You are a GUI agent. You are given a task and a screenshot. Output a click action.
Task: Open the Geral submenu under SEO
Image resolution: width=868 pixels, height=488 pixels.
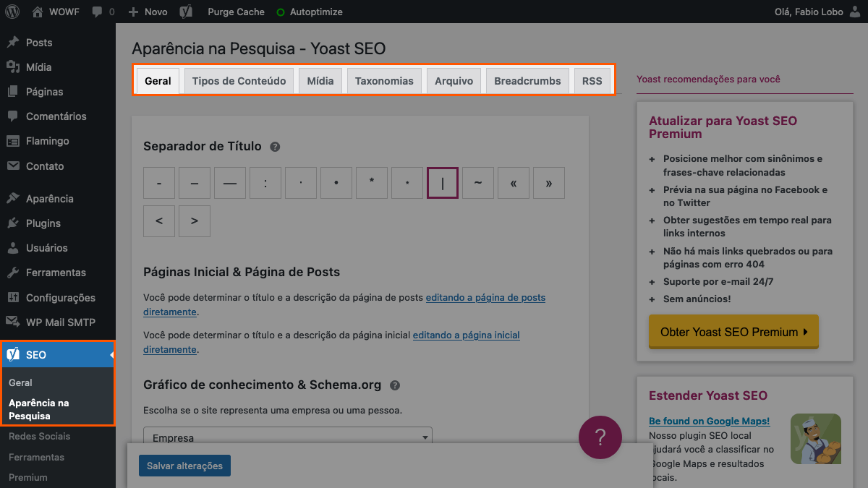pos(20,382)
